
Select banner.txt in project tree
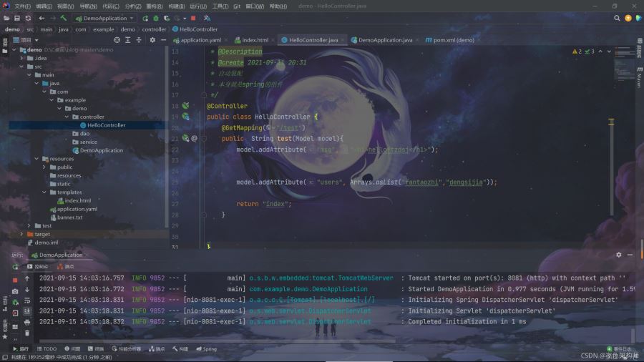click(x=69, y=217)
